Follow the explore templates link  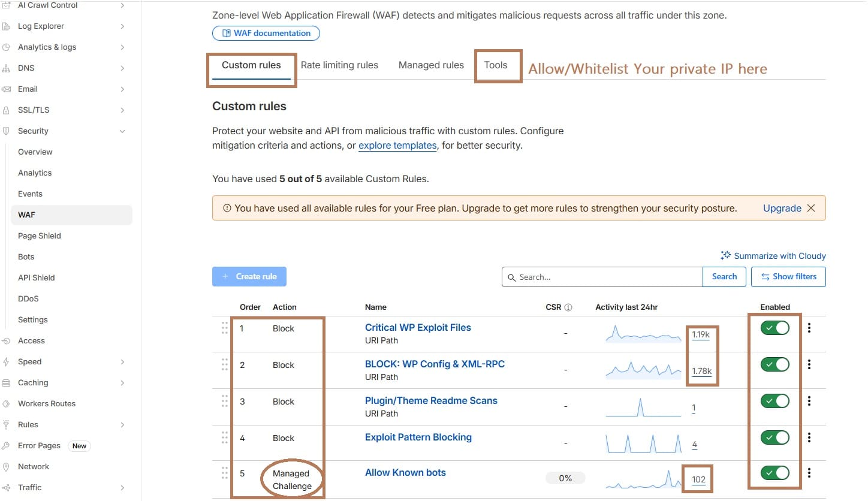coord(397,146)
